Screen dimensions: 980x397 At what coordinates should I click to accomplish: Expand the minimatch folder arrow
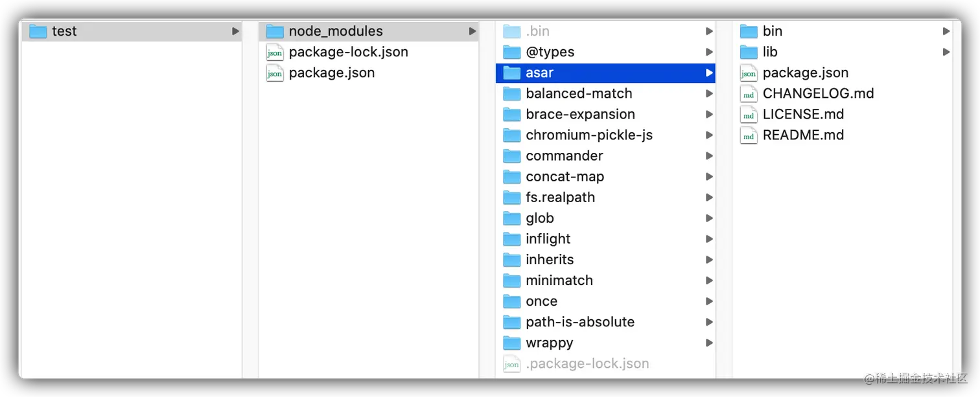[x=709, y=280]
